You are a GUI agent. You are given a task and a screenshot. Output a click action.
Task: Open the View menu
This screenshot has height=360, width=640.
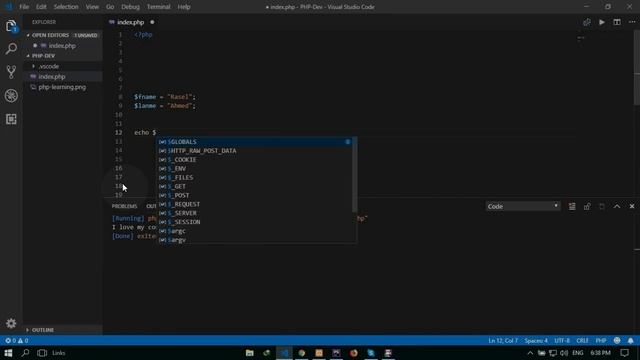pyautogui.click(x=92, y=7)
